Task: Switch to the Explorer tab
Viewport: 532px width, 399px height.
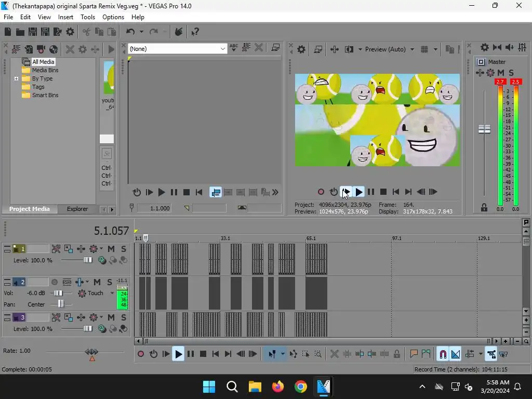Action: [77, 209]
